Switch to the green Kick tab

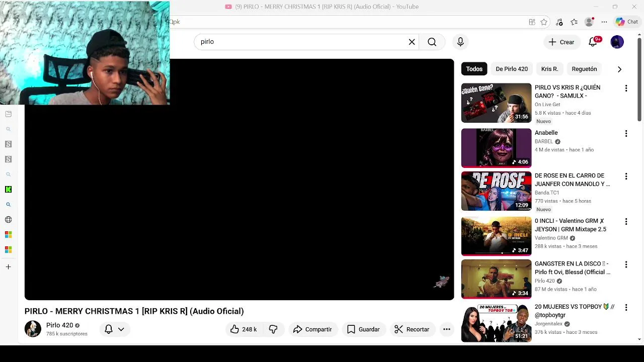point(8,190)
